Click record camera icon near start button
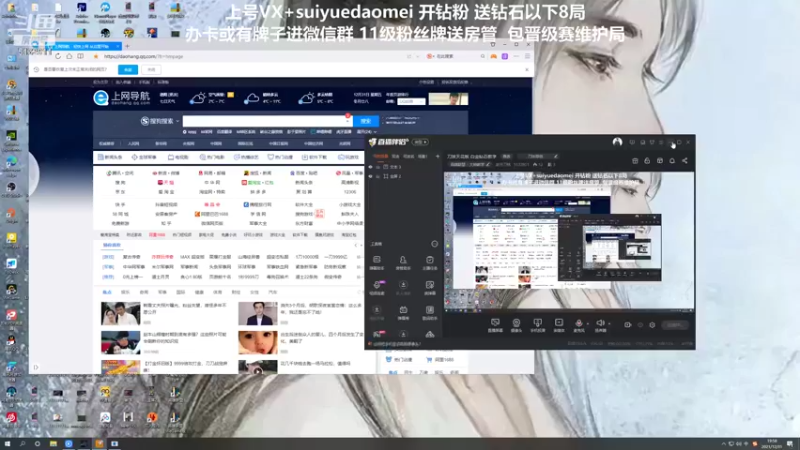 (628, 325)
